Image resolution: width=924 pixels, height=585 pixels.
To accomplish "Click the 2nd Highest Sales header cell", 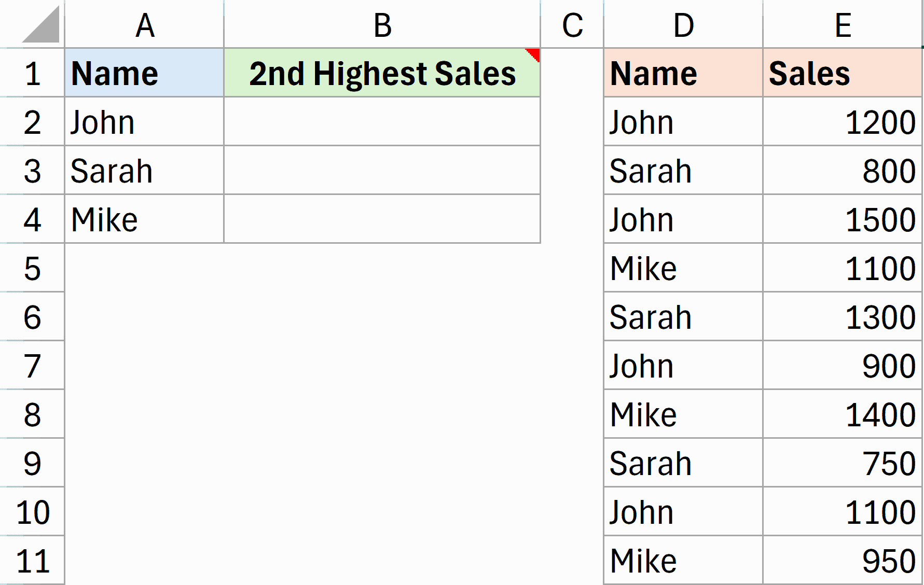I will (381, 73).
